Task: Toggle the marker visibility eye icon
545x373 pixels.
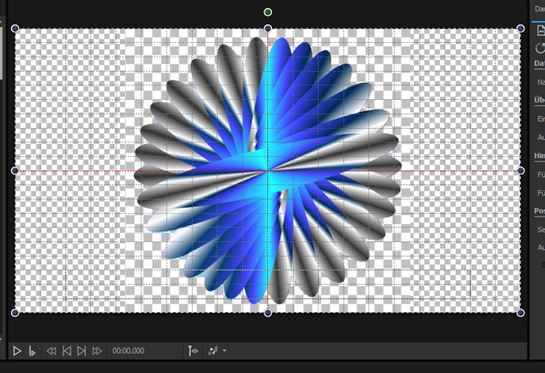Action: coord(193,351)
